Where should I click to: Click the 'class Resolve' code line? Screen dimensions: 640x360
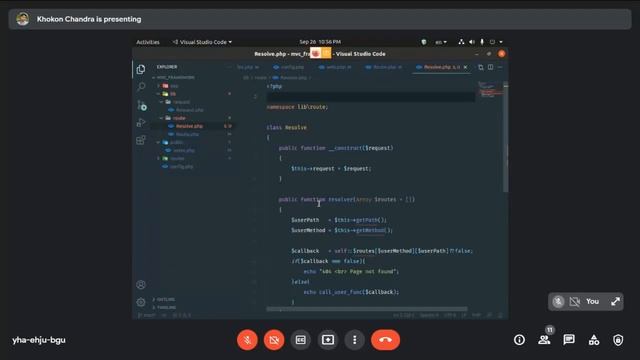coord(287,127)
